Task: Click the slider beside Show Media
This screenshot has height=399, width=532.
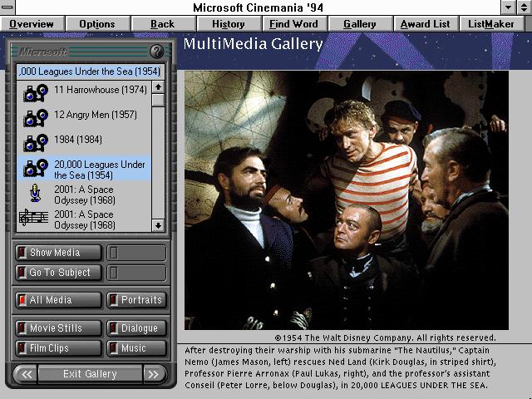Action: pos(136,253)
